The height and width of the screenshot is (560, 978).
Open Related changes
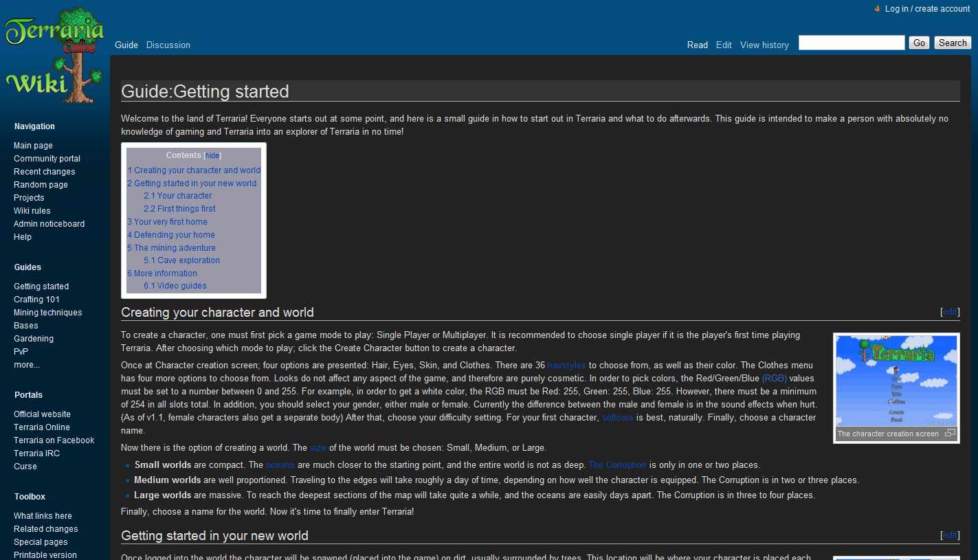[x=46, y=529]
